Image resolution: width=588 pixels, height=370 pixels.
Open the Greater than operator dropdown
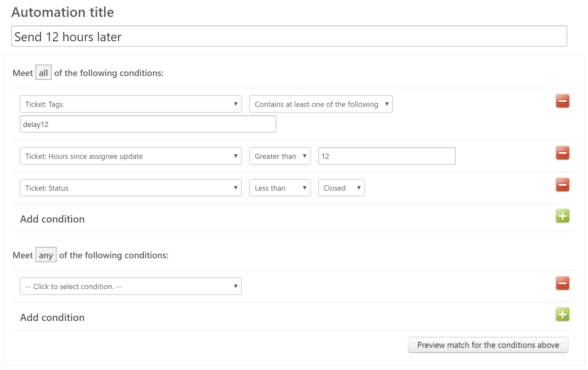point(280,156)
